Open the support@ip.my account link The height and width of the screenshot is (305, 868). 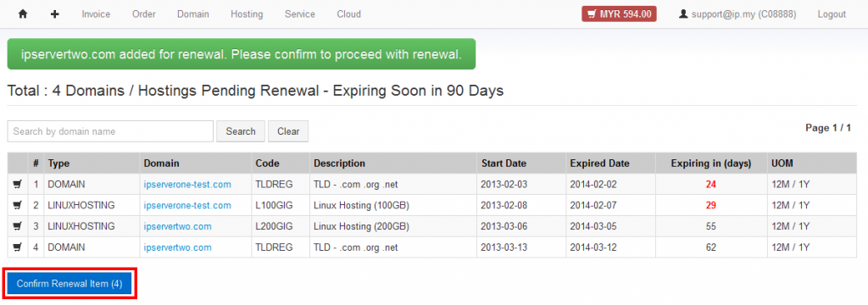tap(737, 14)
